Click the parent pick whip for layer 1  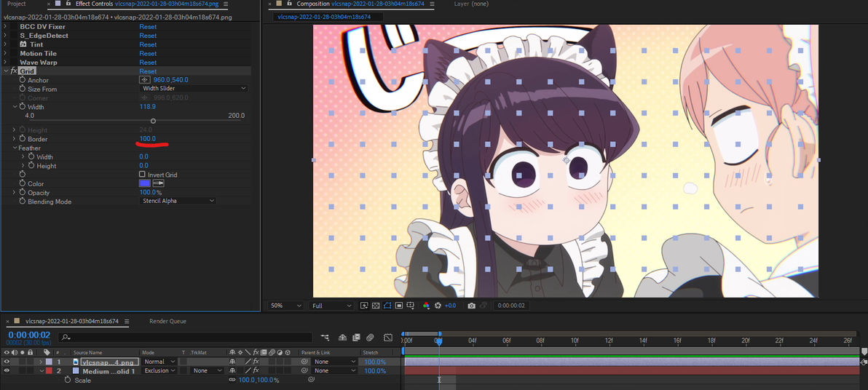304,361
